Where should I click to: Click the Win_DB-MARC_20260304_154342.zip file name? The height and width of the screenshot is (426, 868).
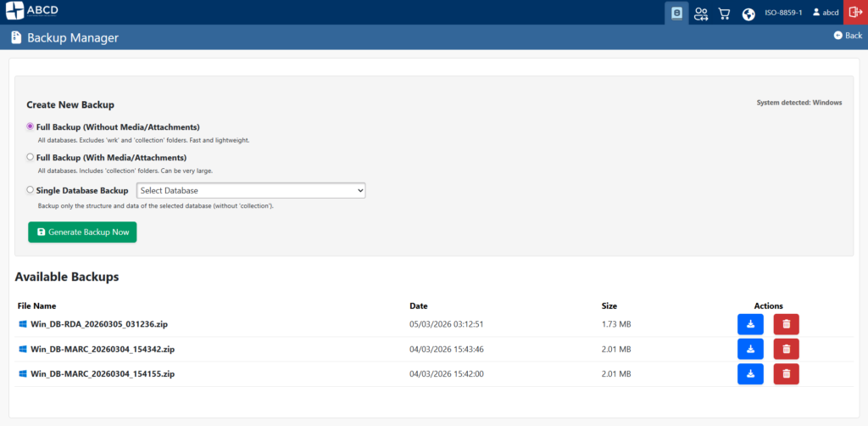click(103, 349)
